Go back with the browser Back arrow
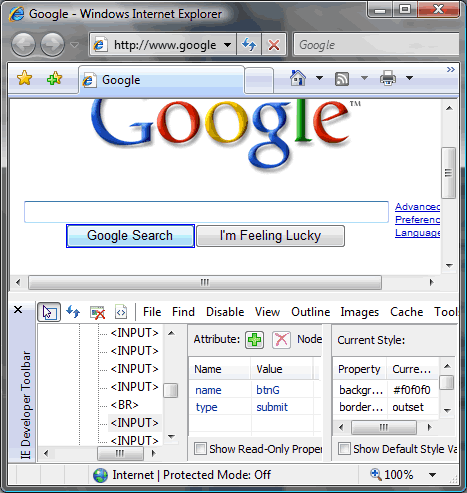Image resolution: width=467 pixels, height=493 pixels. click(23, 44)
